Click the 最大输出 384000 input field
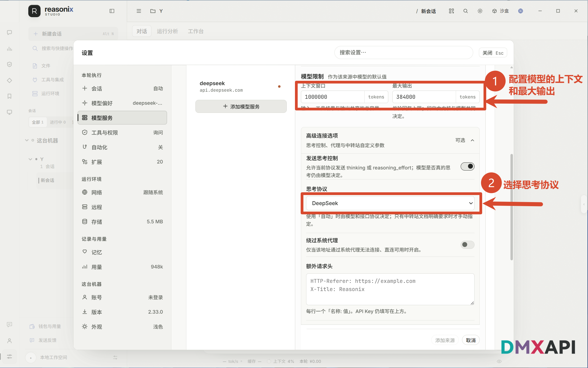 tap(424, 97)
